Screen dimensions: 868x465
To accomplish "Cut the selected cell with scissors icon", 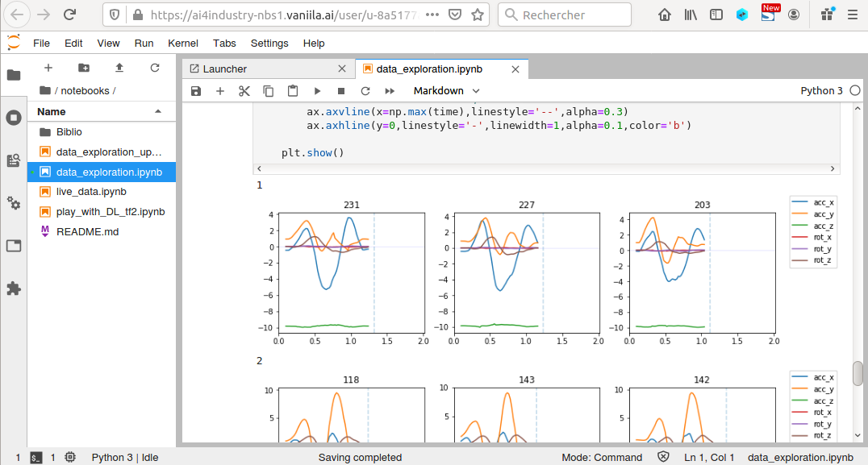I will tap(244, 91).
